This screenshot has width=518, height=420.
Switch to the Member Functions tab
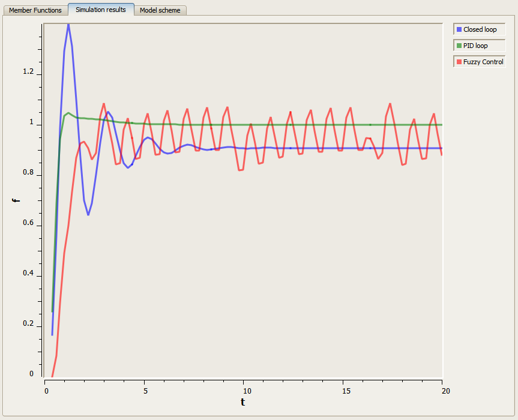34,10
